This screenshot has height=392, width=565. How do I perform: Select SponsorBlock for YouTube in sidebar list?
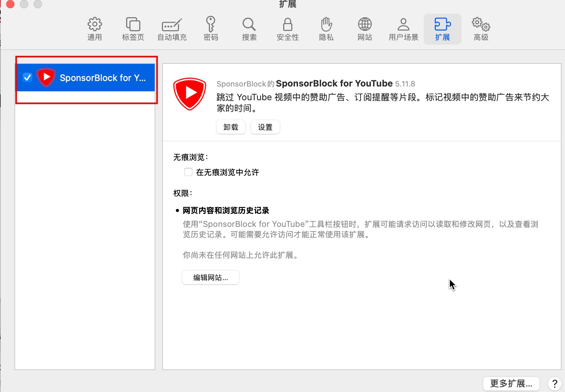(x=102, y=78)
